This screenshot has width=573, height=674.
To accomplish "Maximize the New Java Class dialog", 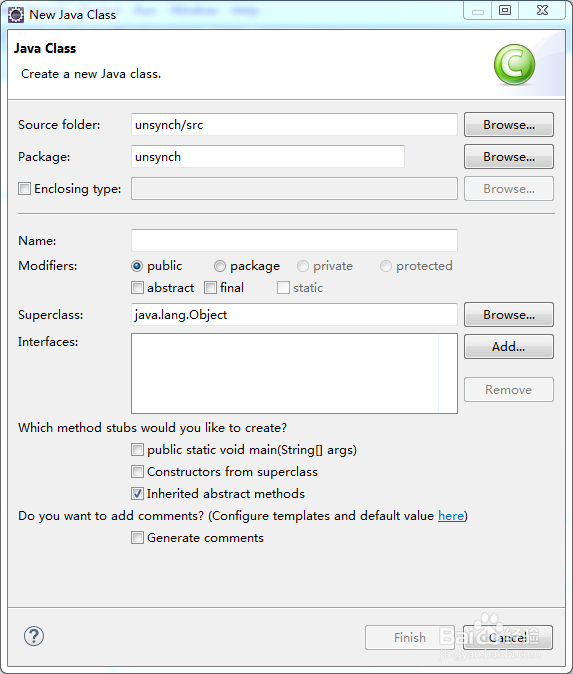I will click(505, 10).
